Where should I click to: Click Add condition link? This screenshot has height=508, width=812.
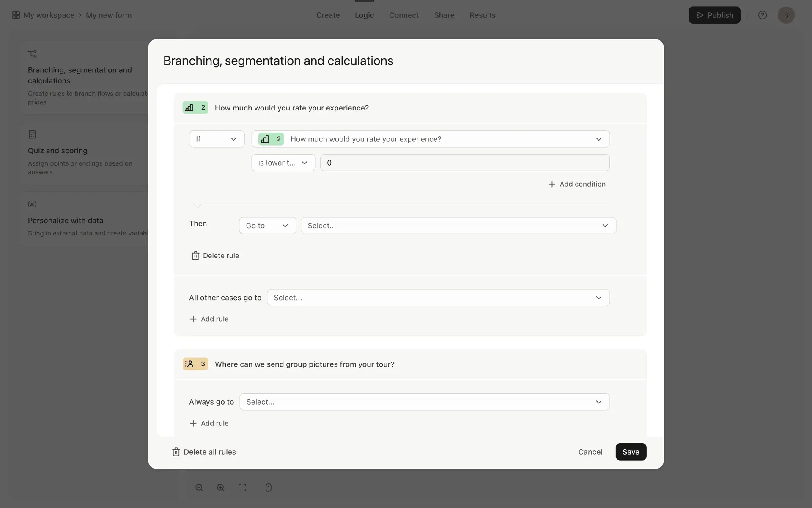click(577, 184)
